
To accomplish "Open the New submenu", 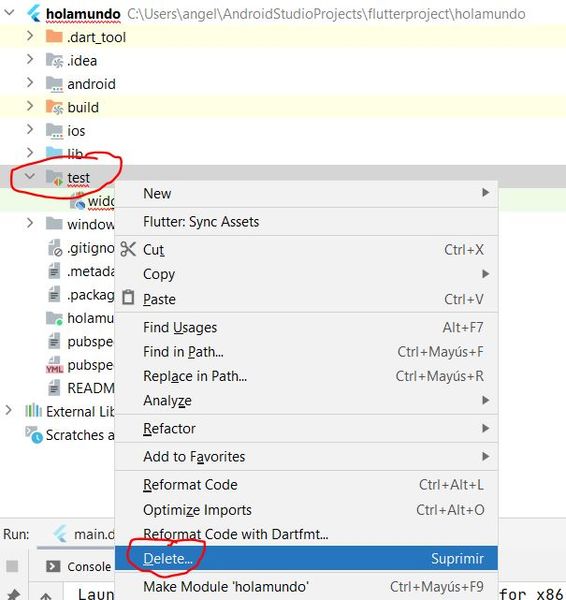I will pos(306,194).
